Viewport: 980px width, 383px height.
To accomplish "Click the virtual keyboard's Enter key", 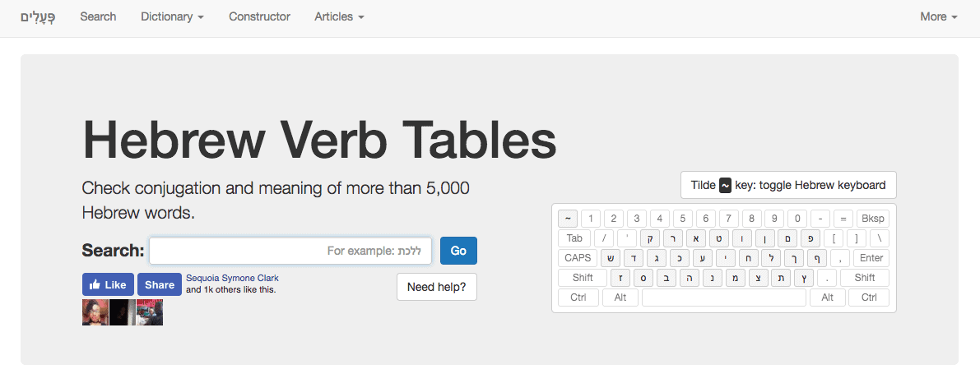I will click(x=871, y=258).
